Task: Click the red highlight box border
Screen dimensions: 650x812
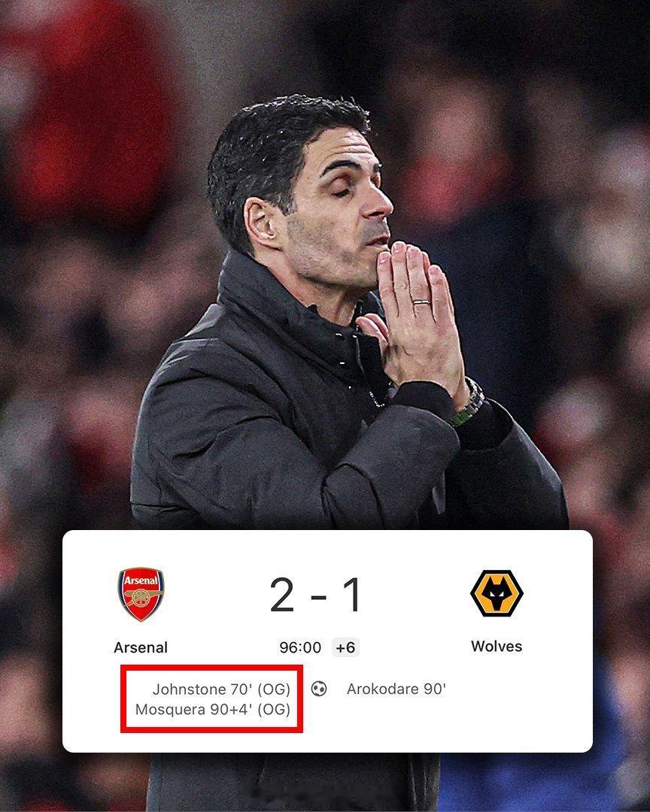Action: pyautogui.click(x=211, y=667)
